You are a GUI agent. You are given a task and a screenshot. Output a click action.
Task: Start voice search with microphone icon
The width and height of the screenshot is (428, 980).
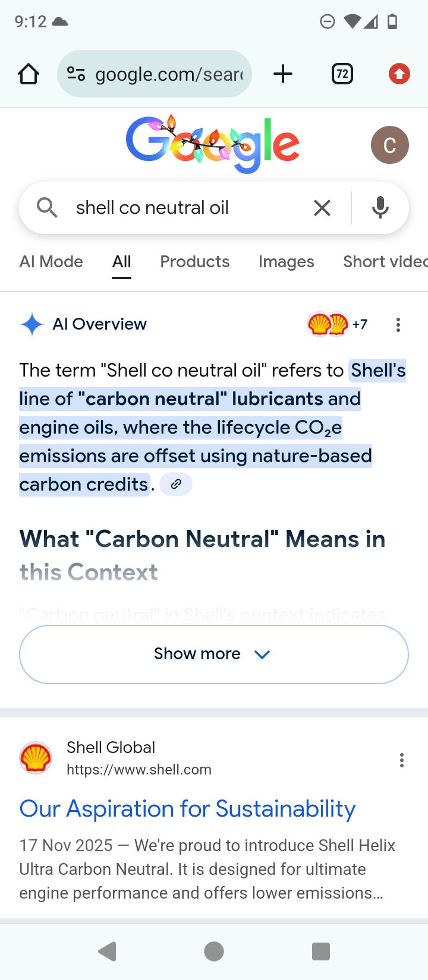tap(380, 208)
